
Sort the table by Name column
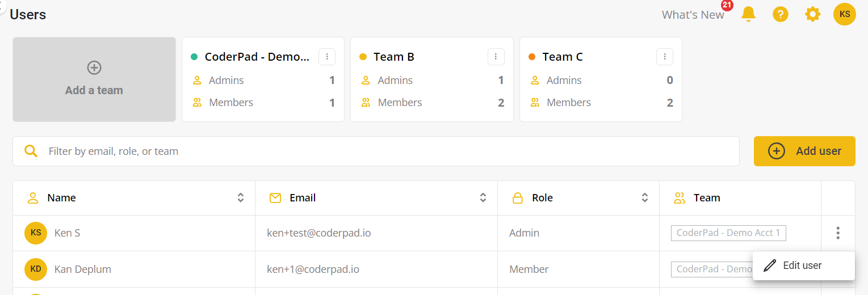241,197
